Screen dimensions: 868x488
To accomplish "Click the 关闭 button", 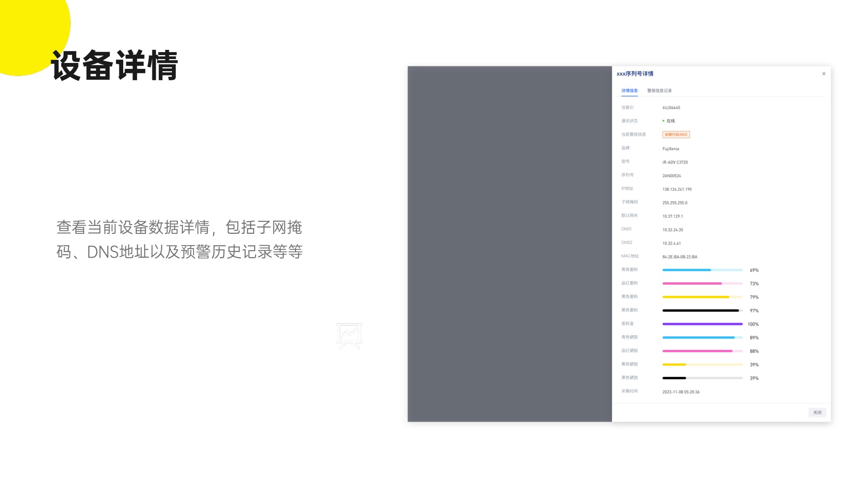I will point(817,413).
